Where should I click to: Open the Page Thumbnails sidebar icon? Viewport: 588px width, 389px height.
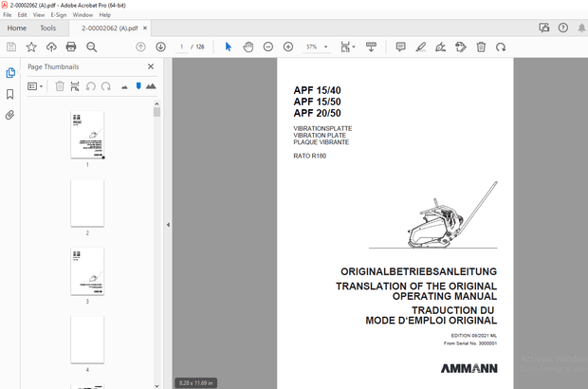coord(10,73)
